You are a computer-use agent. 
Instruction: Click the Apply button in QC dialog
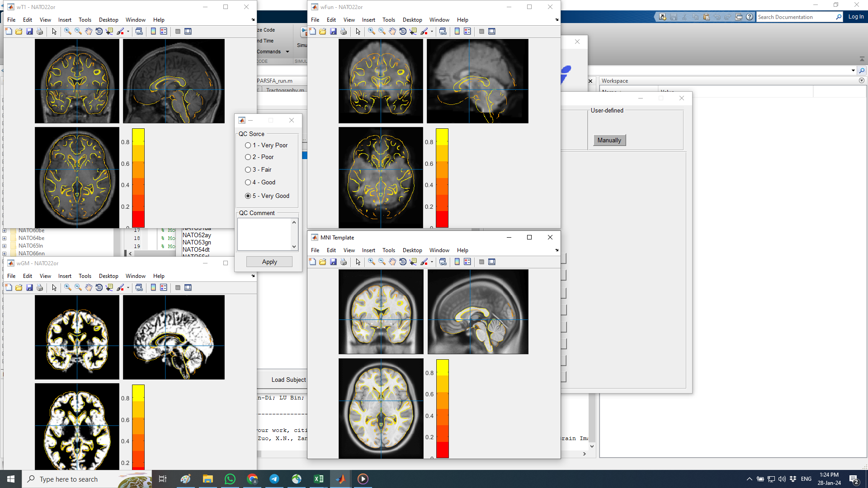tap(269, 262)
